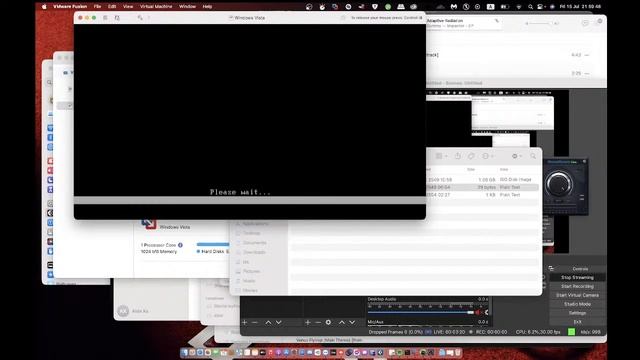Click the Search magnifier in Finder window
This screenshot has width=640, height=360.
pos(533,156)
